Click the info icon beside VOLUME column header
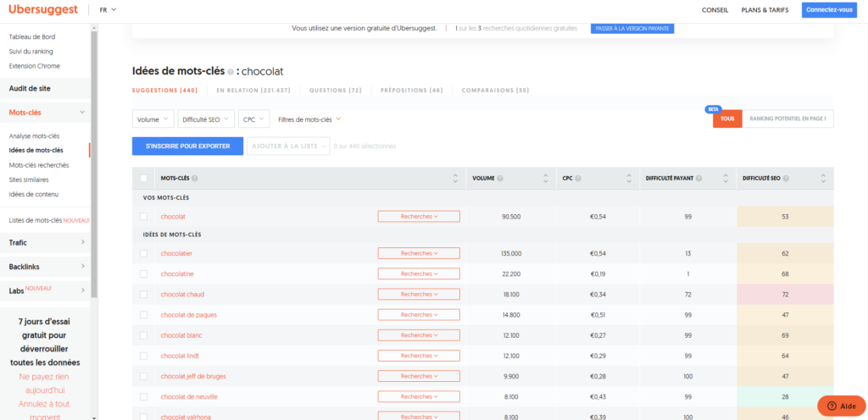 (500, 179)
